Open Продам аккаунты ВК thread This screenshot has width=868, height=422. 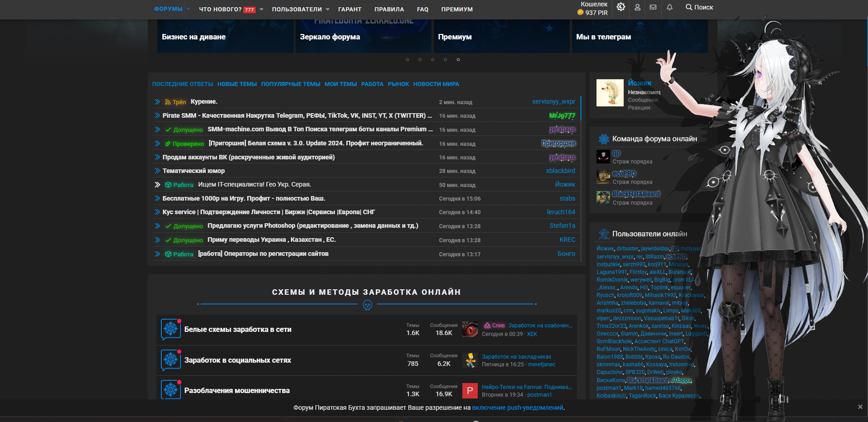coord(249,157)
